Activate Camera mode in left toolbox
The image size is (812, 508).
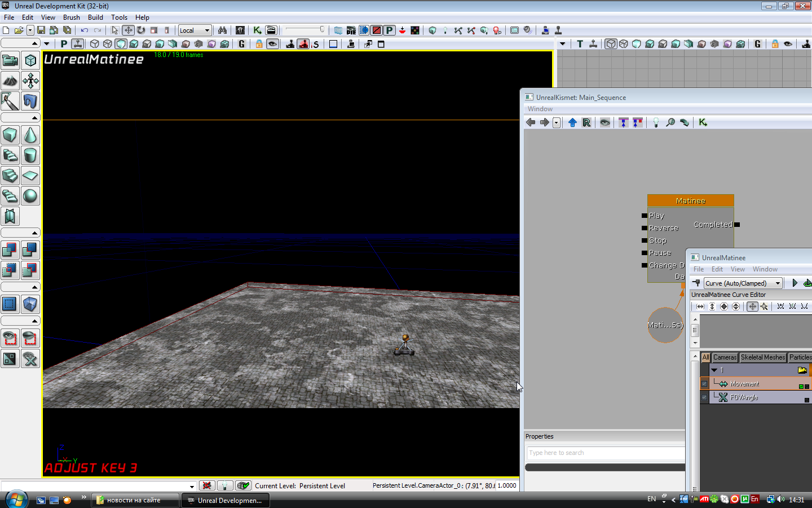(x=10, y=60)
